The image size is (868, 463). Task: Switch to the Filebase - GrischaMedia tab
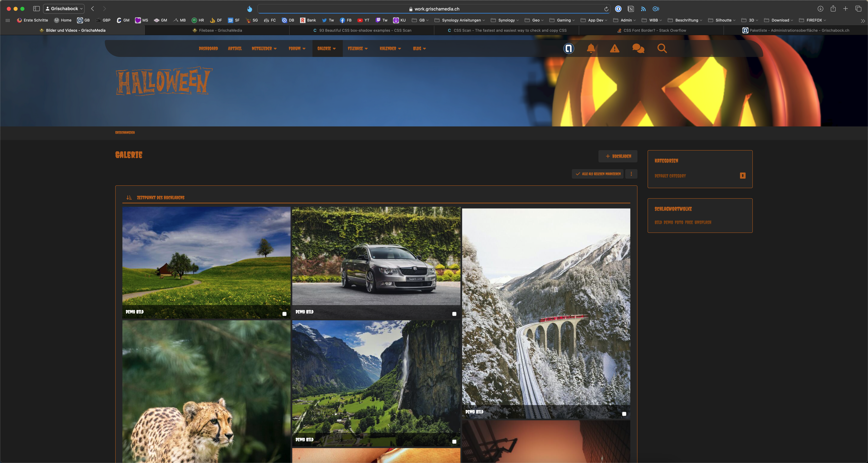coord(217,30)
